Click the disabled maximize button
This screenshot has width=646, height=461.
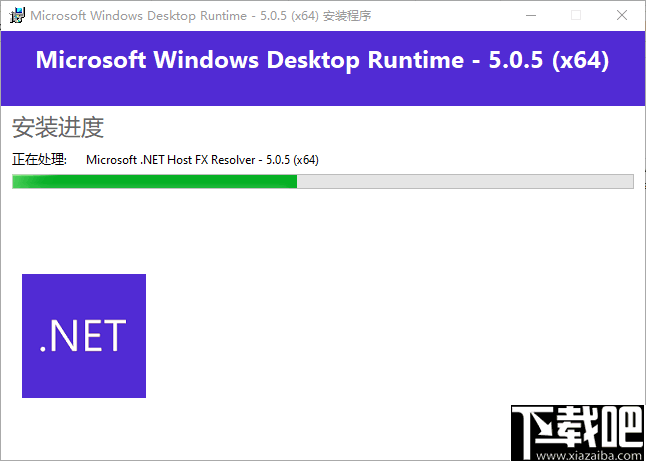coord(576,16)
